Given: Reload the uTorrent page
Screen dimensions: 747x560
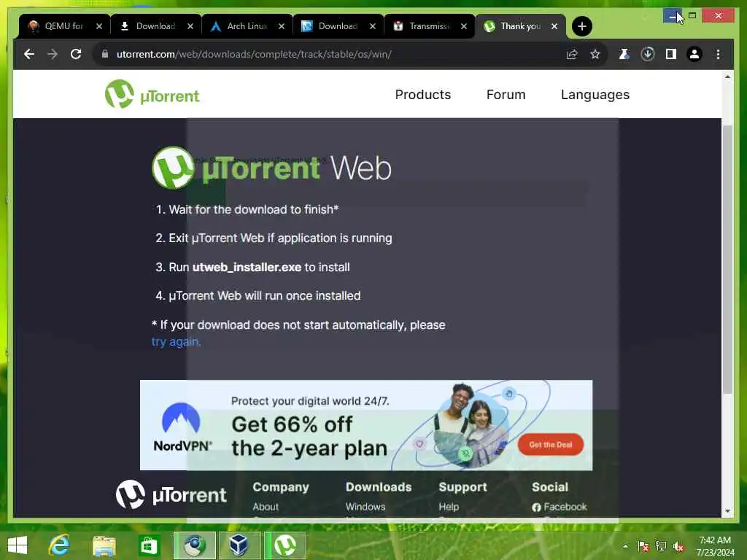Looking at the screenshot, I should pyautogui.click(x=76, y=54).
